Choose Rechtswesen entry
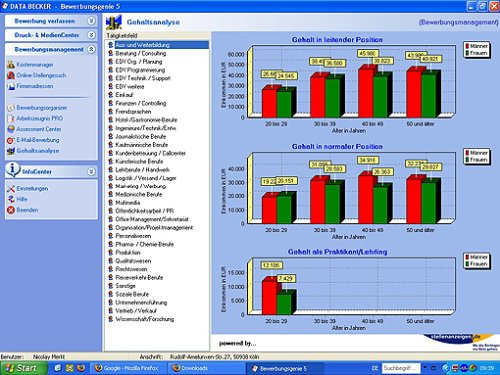 131,269
